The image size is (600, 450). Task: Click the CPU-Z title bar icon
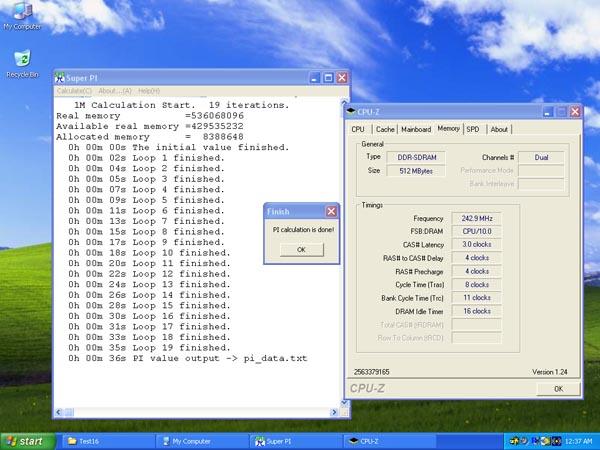[x=351, y=112]
